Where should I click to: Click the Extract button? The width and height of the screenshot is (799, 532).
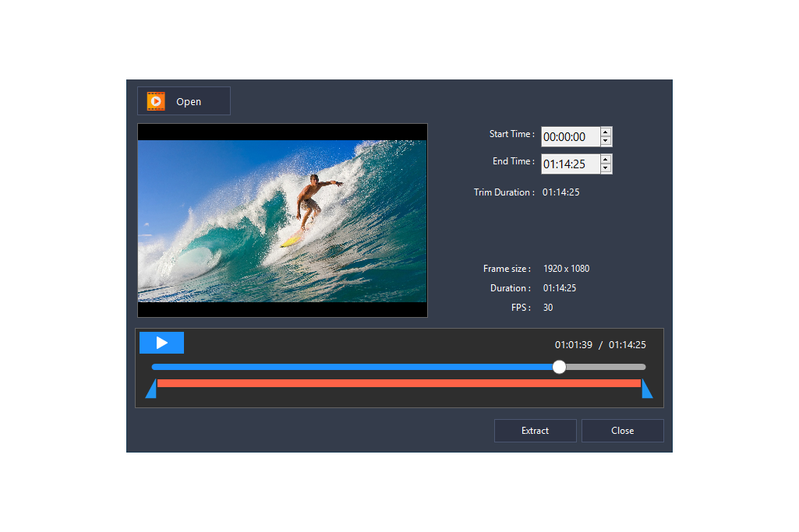click(x=535, y=430)
